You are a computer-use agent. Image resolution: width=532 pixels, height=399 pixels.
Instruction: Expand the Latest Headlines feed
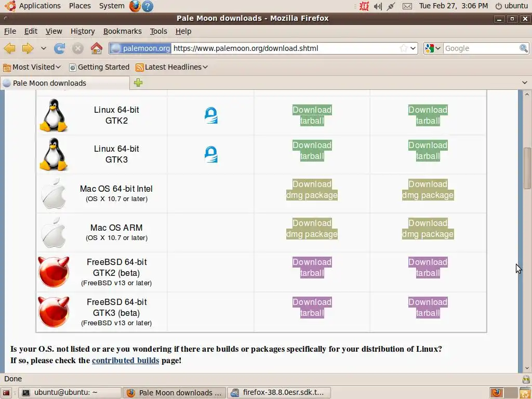click(171, 67)
